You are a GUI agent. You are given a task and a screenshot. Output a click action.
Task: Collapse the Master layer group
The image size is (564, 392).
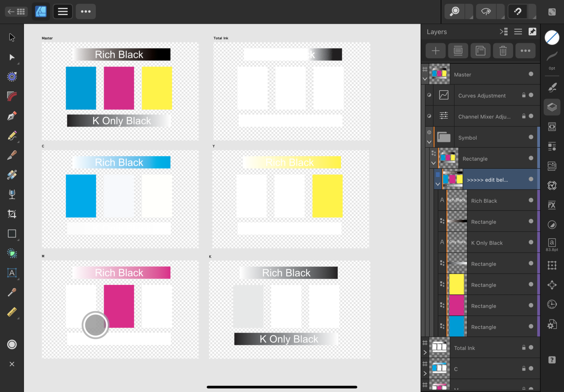[x=425, y=79]
